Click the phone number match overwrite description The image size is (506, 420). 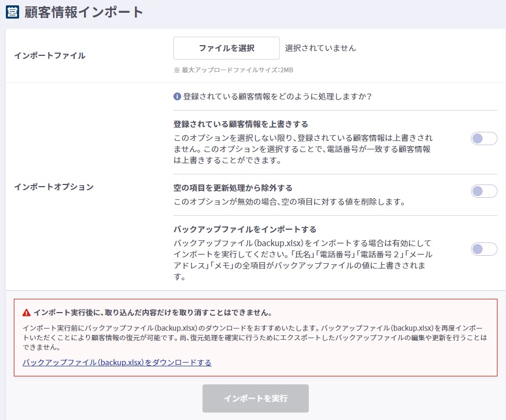pyautogui.click(x=303, y=149)
